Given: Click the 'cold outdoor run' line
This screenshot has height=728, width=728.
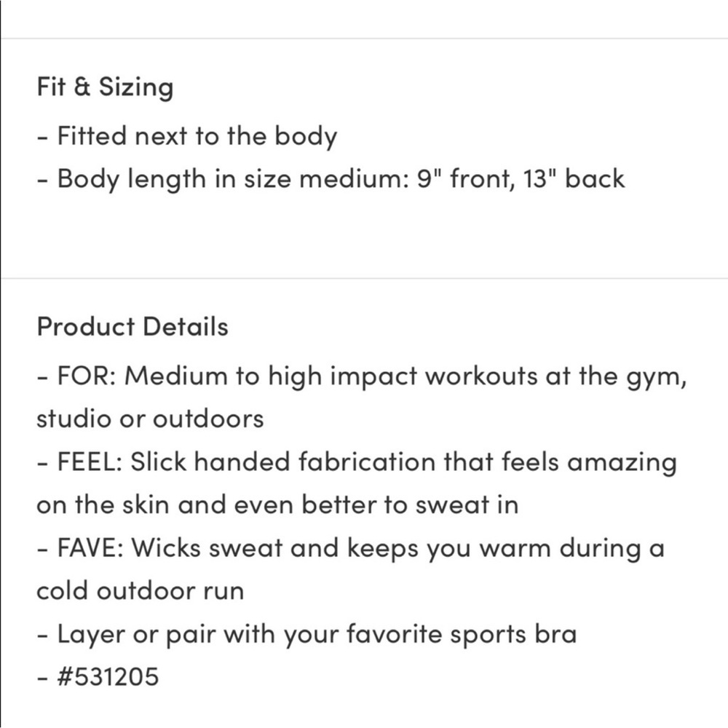Looking at the screenshot, I should click(x=140, y=590).
